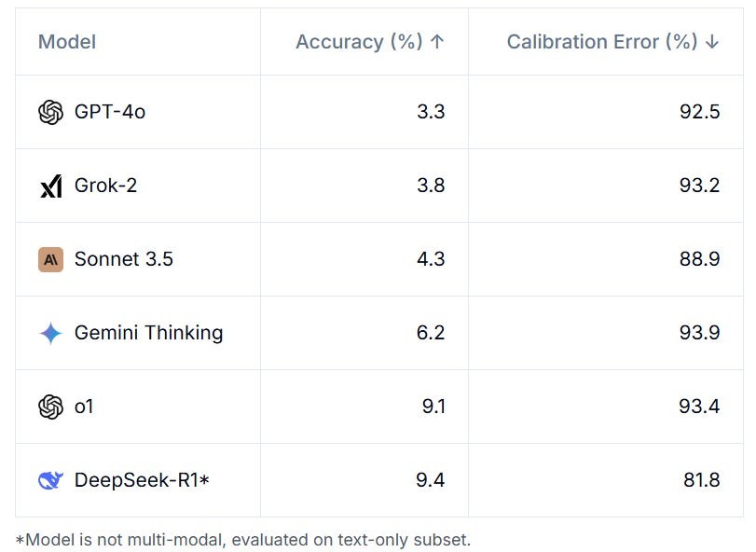Click DeepSeek-R1 calibration error value 81.8
The height and width of the screenshot is (552, 756).
702,480
